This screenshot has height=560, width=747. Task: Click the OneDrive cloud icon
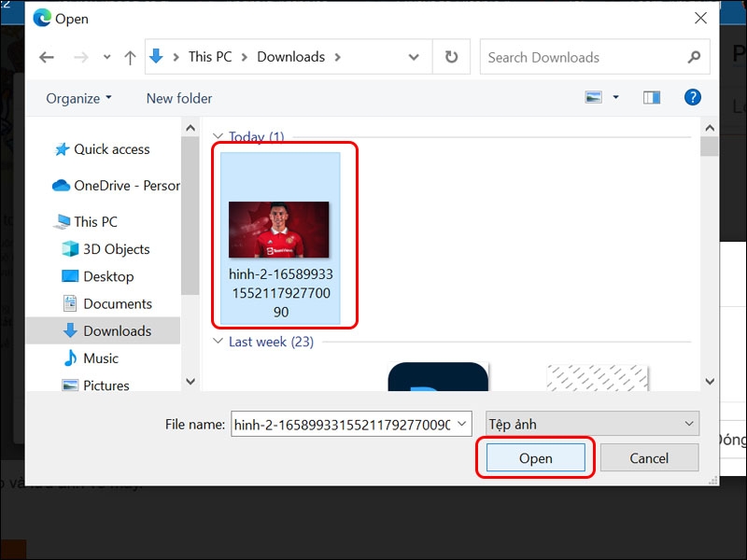coord(61,185)
